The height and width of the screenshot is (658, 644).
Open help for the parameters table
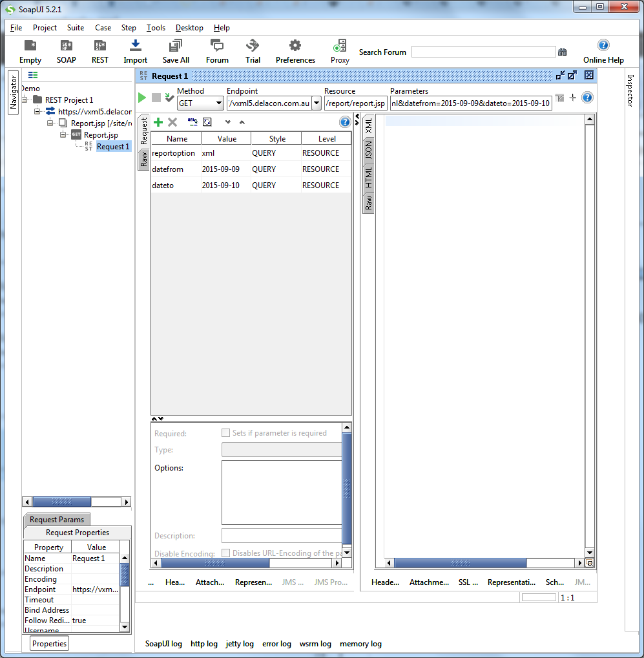pos(345,122)
